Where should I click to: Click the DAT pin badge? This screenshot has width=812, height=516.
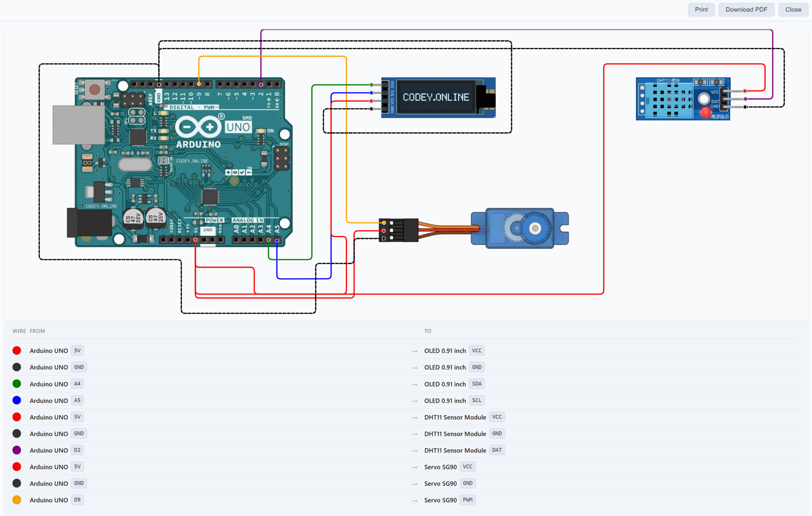[497, 450]
